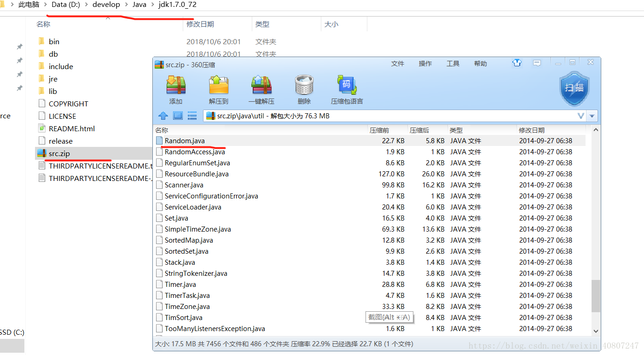Go up one level with the up arrow
This screenshot has height=355, width=644.
(163, 116)
